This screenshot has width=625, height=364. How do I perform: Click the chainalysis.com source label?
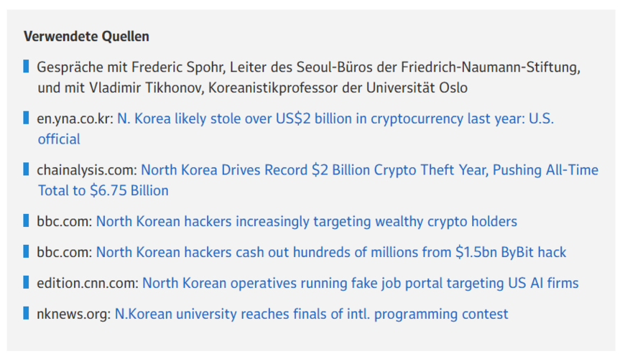(x=87, y=170)
